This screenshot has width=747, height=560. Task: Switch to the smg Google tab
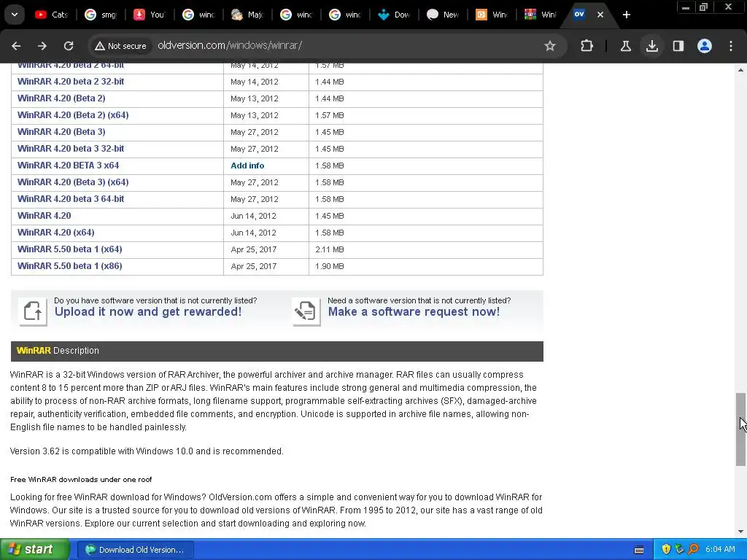coord(101,15)
